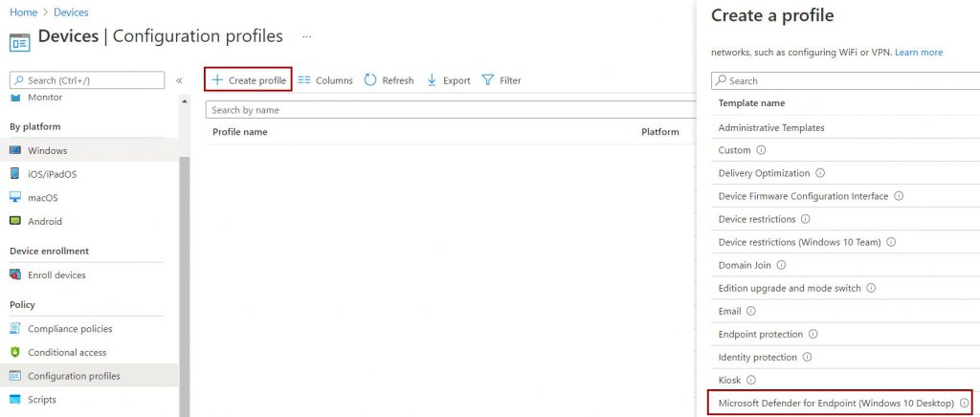
Task: Focus the sidebar Search (Ctrl+/) box
Action: [87, 80]
